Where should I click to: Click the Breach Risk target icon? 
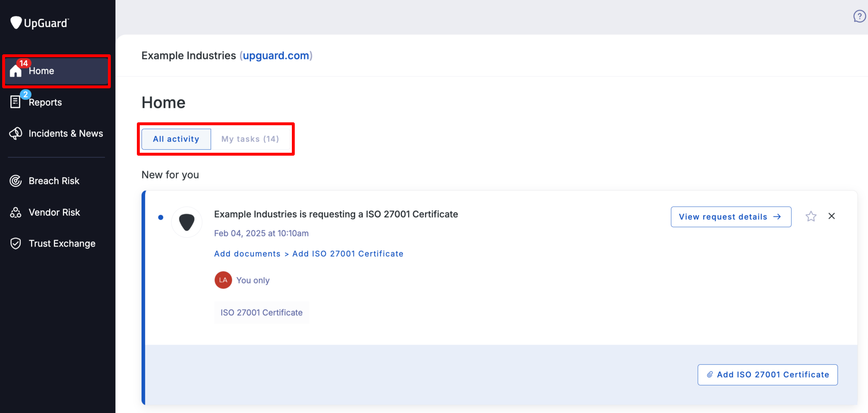point(16,181)
